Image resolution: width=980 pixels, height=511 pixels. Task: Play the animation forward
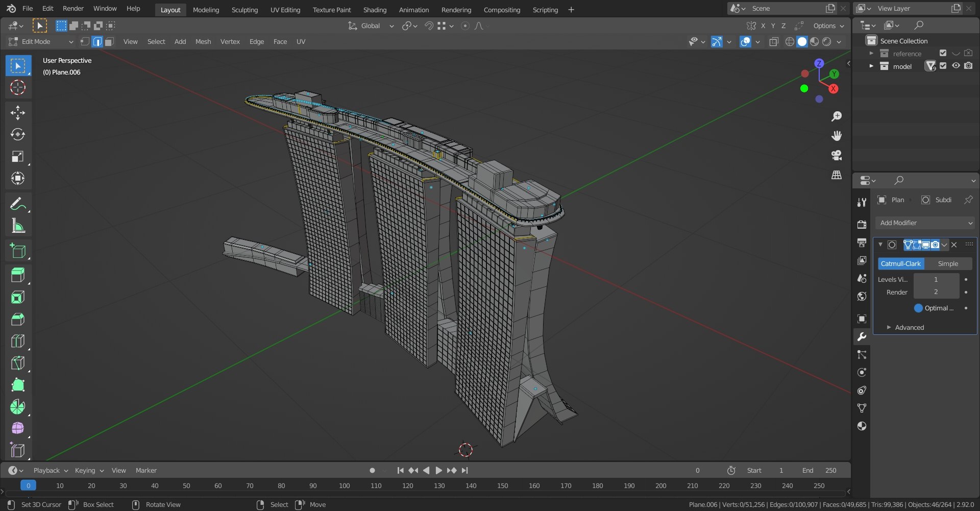point(438,471)
